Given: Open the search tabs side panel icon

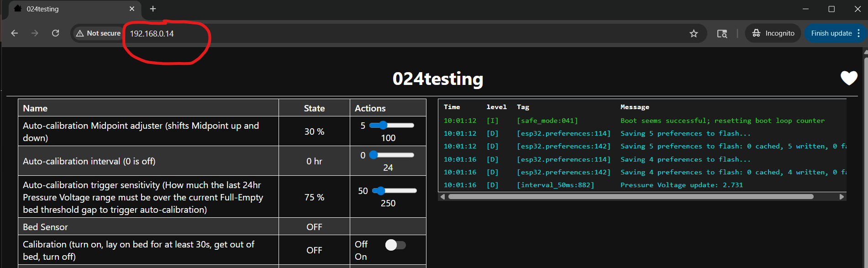Looking at the screenshot, I should pyautogui.click(x=722, y=33).
